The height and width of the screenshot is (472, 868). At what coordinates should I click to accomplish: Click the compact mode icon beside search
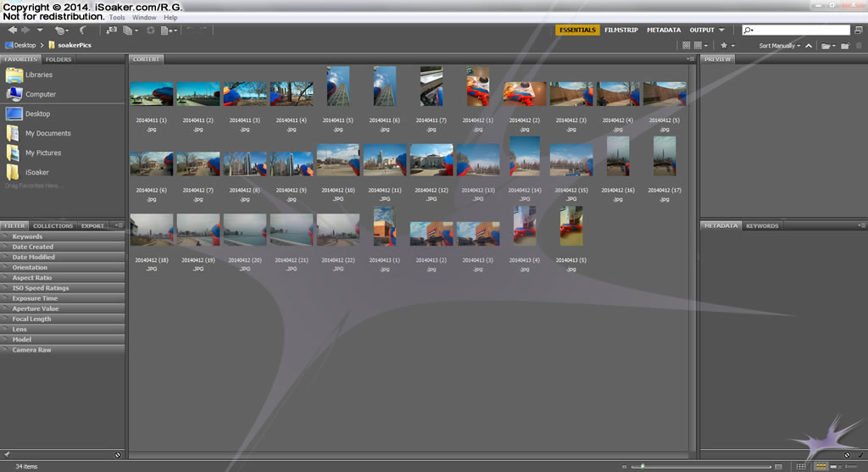[x=858, y=30]
